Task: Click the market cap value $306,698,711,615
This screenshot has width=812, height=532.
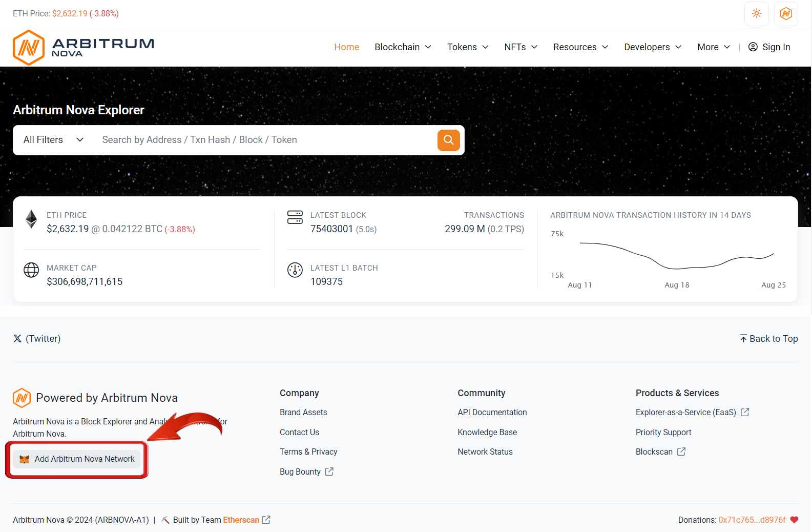Action: [x=85, y=281]
